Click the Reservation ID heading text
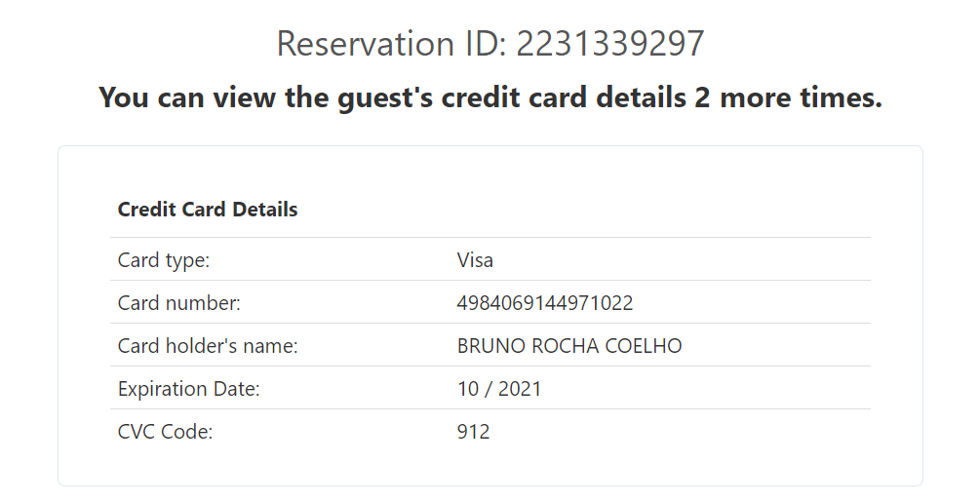980x502 pixels. [x=490, y=44]
